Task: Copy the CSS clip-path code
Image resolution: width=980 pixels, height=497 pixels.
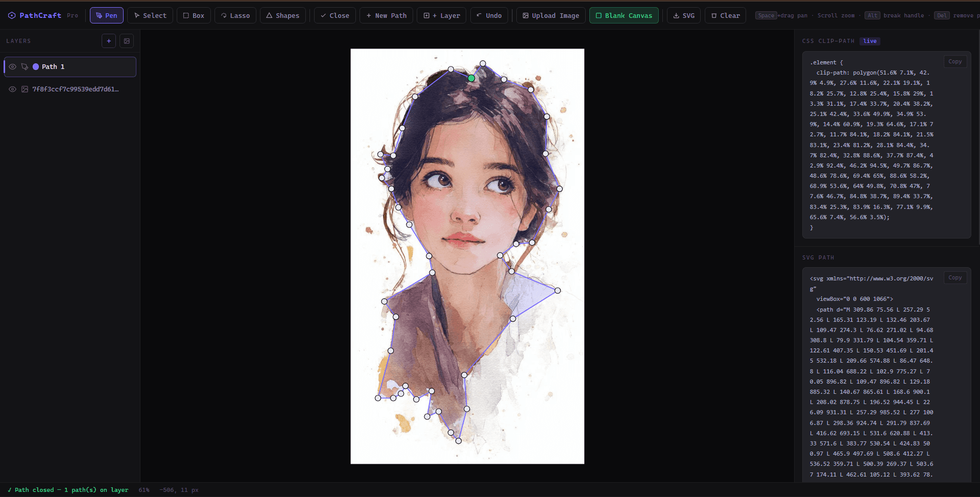Action: pyautogui.click(x=955, y=62)
